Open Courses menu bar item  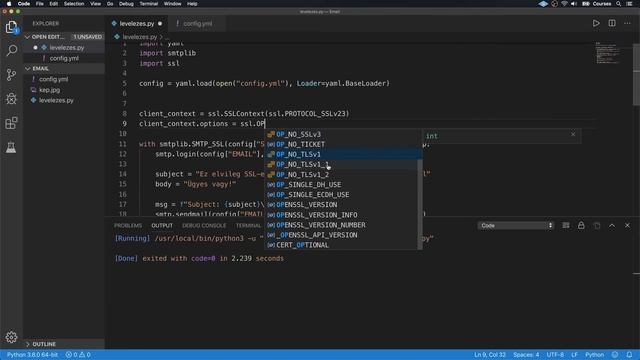click(x=602, y=4)
